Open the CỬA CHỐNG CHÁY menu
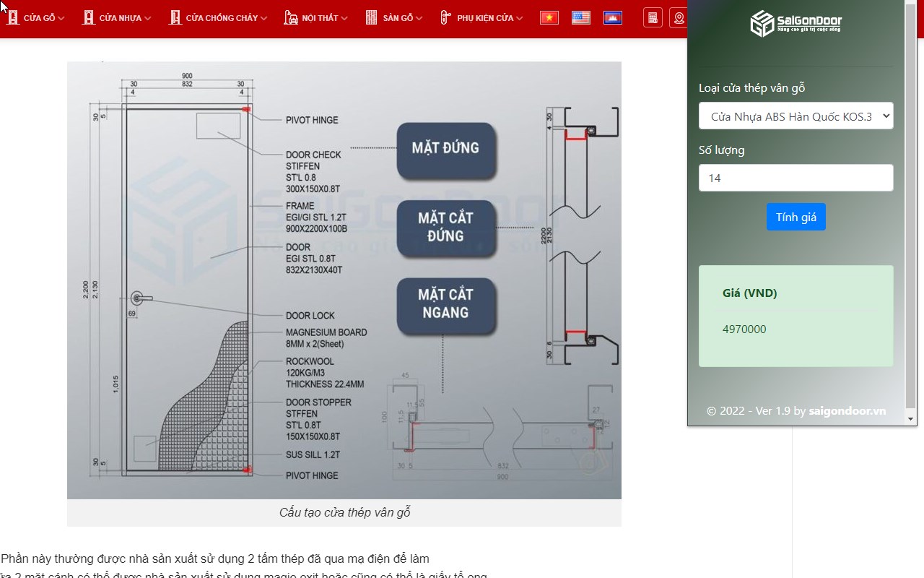This screenshot has height=578, width=924. pyautogui.click(x=222, y=18)
